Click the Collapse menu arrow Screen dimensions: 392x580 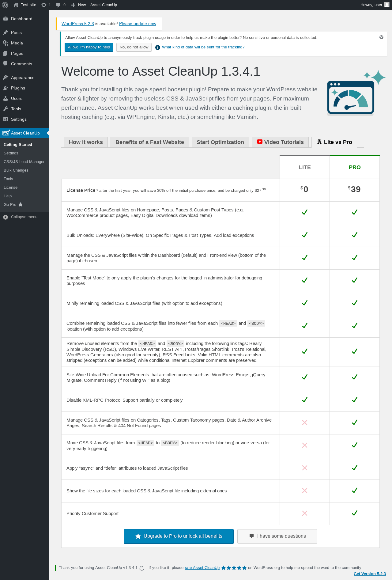(6, 217)
